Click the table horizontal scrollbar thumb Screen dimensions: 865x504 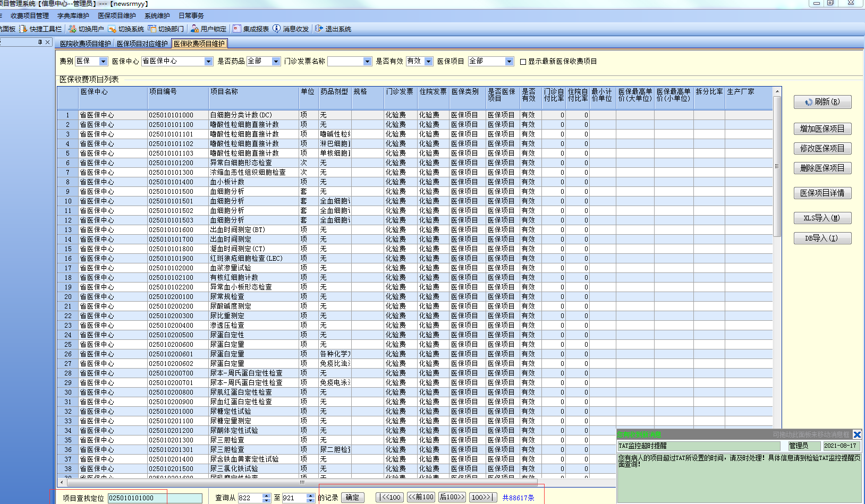[302, 482]
